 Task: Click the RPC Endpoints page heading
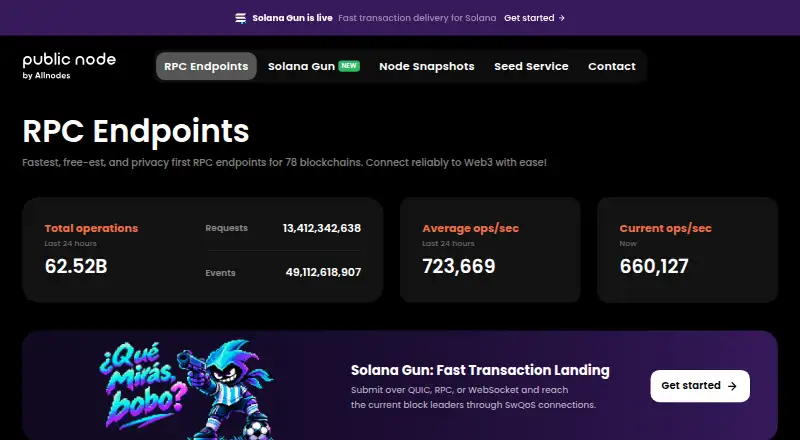136,131
